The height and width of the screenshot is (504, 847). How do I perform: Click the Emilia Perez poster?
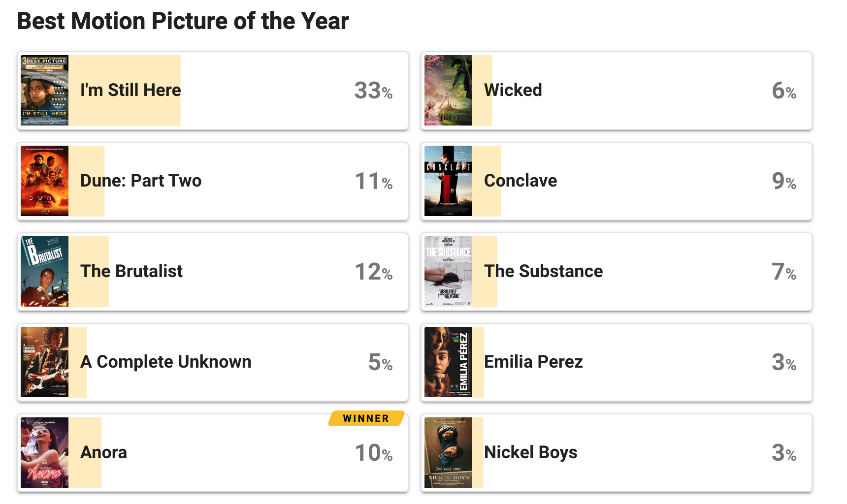(448, 362)
